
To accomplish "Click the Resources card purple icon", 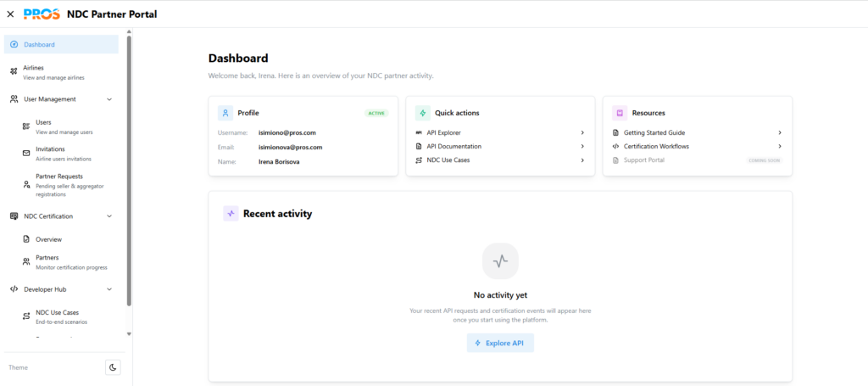I will tap(620, 113).
